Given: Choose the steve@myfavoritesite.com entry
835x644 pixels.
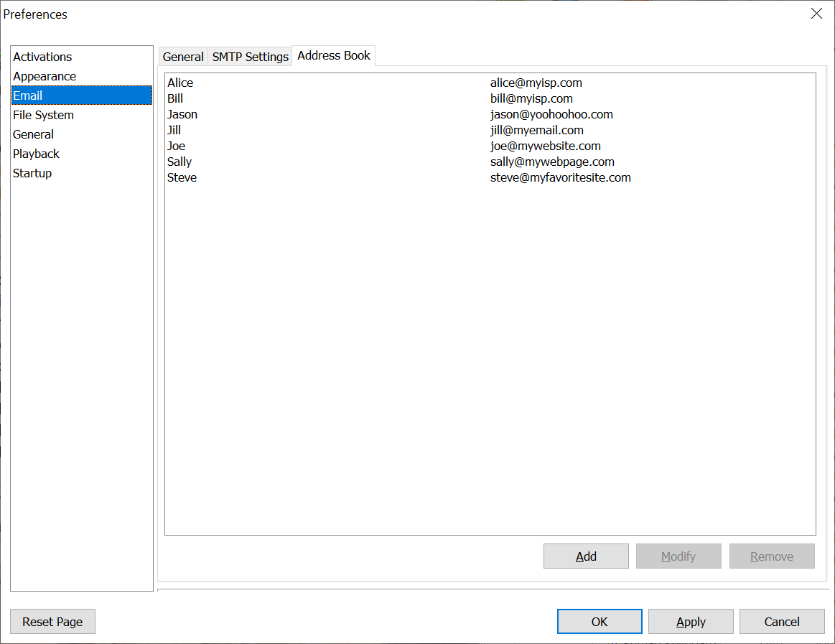Looking at the screenshot, I should pos(560,177).
